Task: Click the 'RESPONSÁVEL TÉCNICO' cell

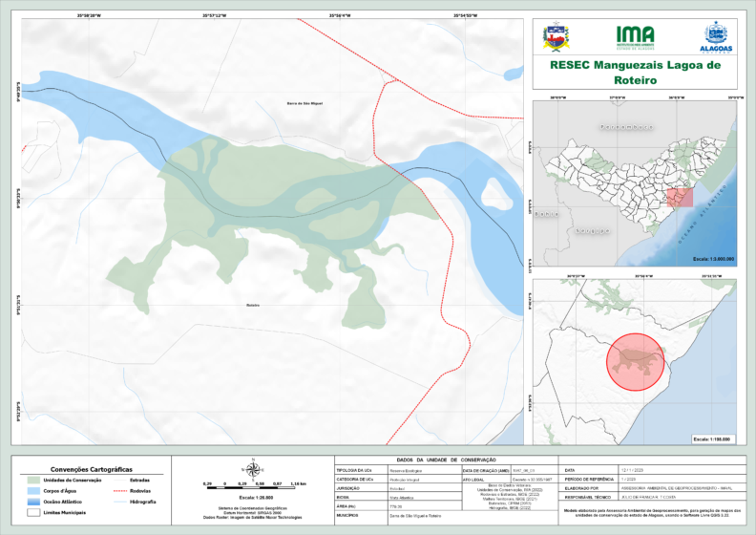Action: point(588,497)
